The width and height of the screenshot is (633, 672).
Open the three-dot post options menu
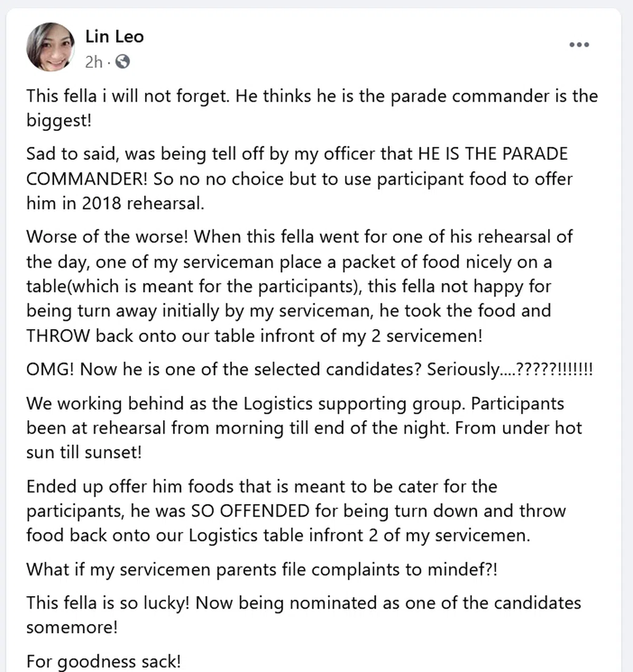coord(579,45)
